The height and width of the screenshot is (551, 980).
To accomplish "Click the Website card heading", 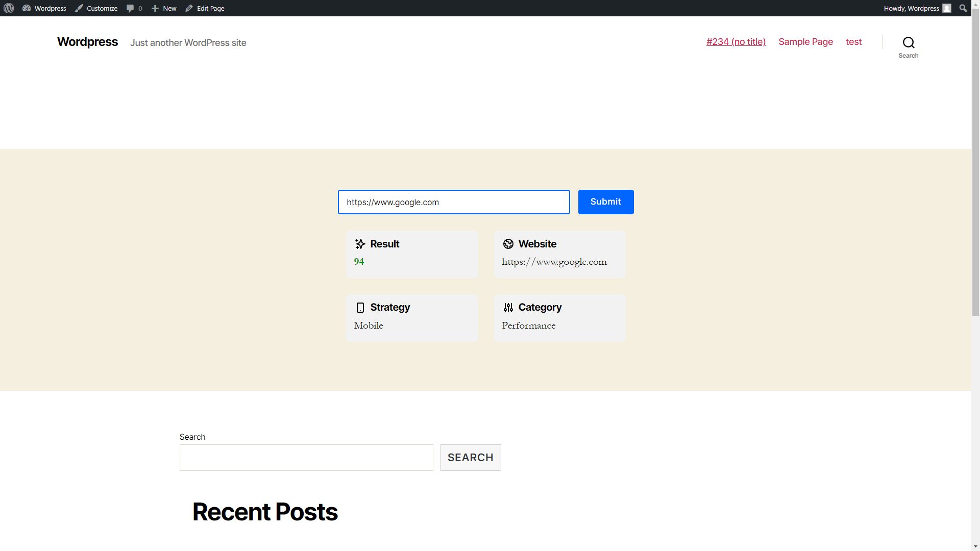I will (x=537, y=244).
